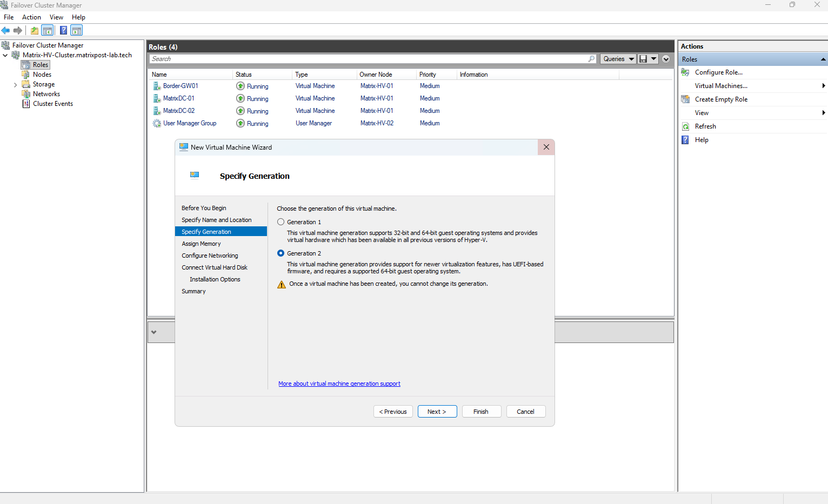This screenshot has height=504, width=828.
Task: Click the Type column header
Action: (x=324, y=75)
